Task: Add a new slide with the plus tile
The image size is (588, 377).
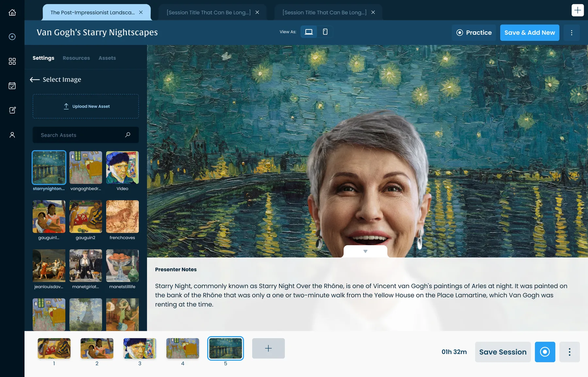Action: (x=269, y=348)
